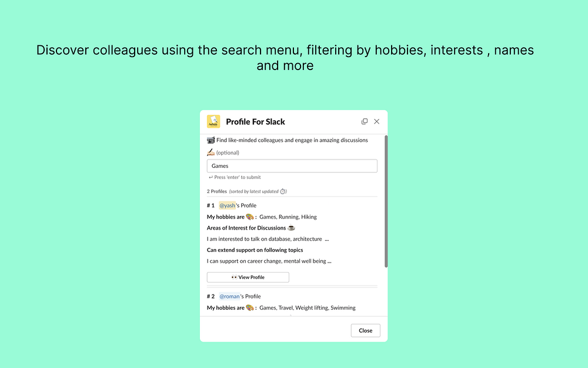Click the 'Profile For Slack' modal title
The image size is (588, 368).
[x=255, y=122]
